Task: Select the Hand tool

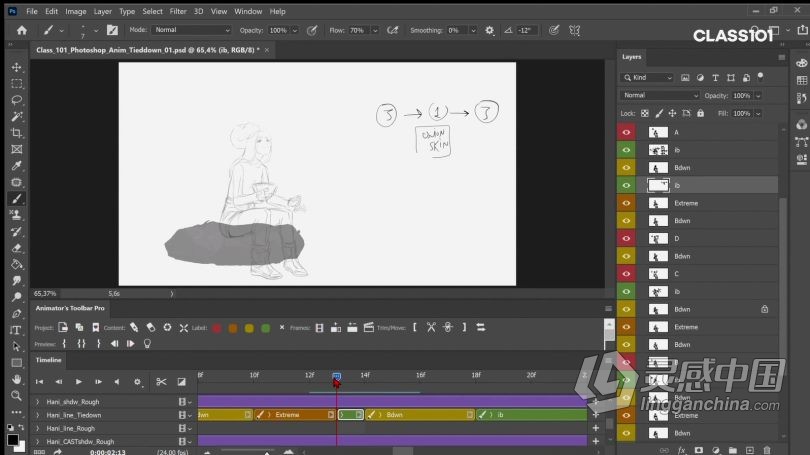Action: (17, 380)
